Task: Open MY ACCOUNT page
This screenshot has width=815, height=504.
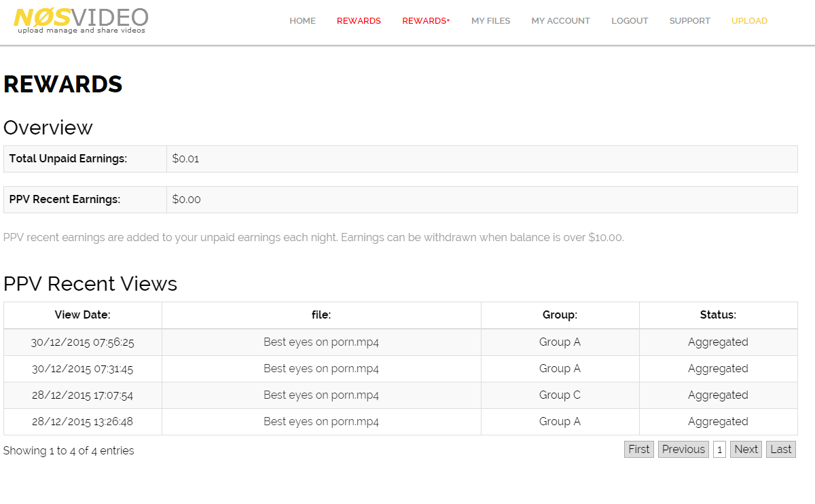Action: [560, 21]
